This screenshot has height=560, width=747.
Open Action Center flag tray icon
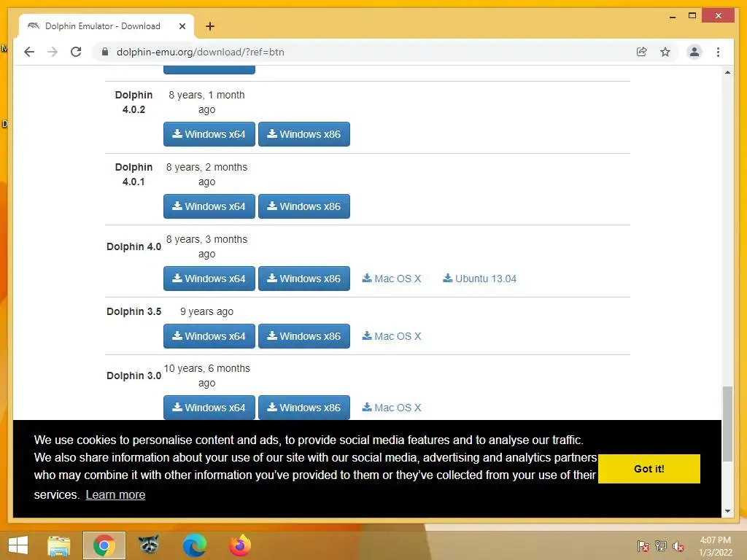click(x=643, y=545)
